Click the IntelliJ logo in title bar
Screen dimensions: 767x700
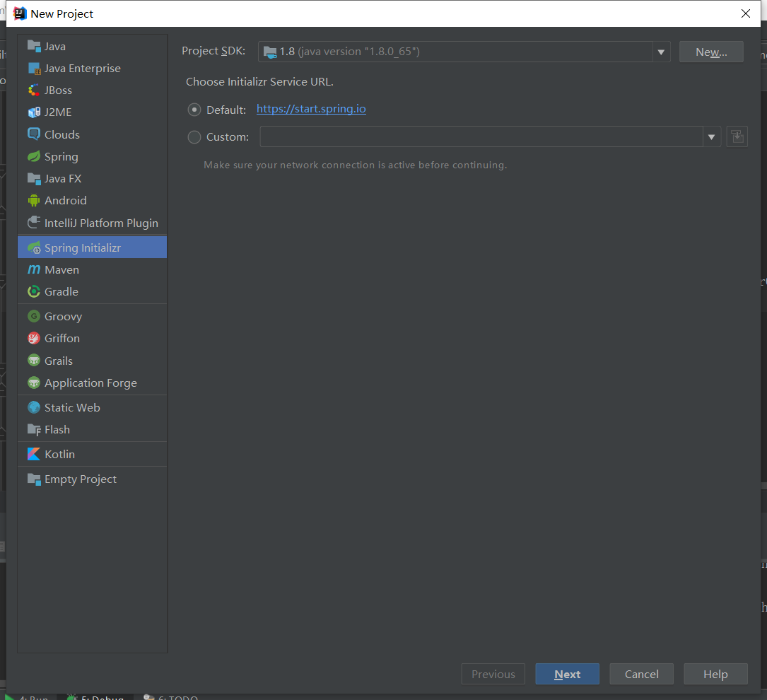20,13
